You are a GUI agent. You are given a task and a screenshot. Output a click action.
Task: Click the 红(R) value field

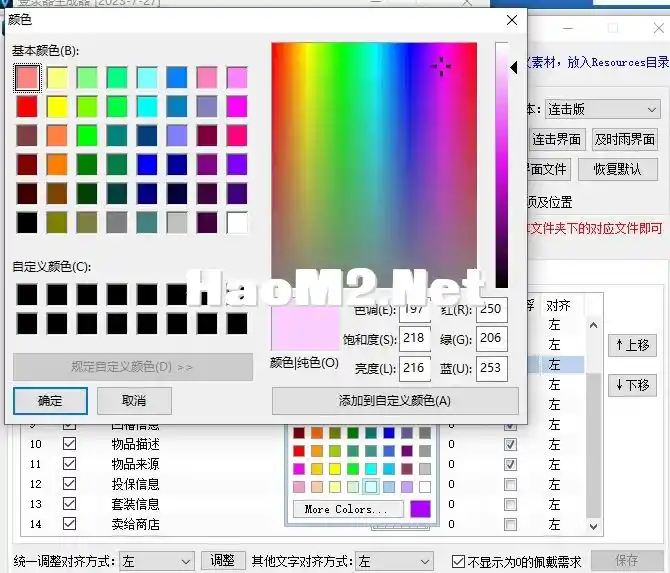click(491, 309)
